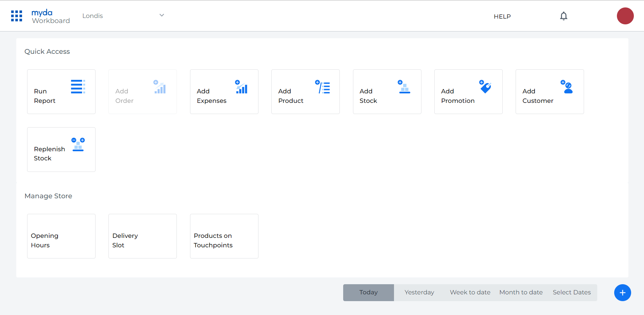Click the notification bell icon
Screen dimensions: 644x315
563,16
